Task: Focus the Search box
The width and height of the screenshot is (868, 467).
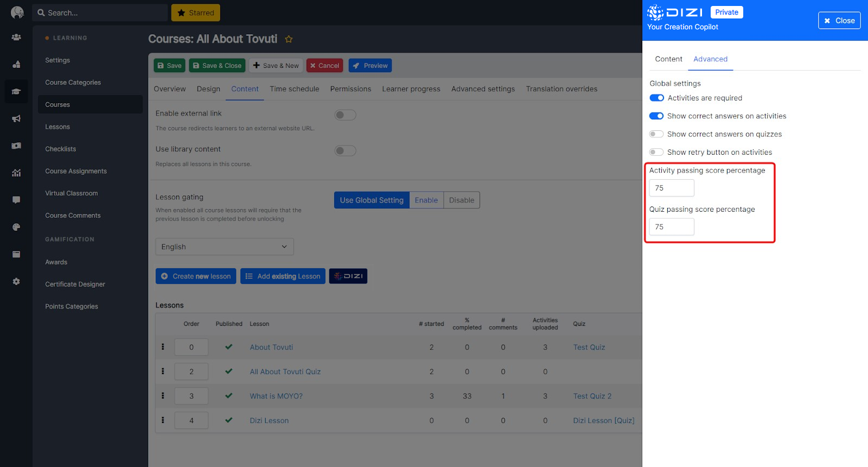Action: click(x=100, y=12)
